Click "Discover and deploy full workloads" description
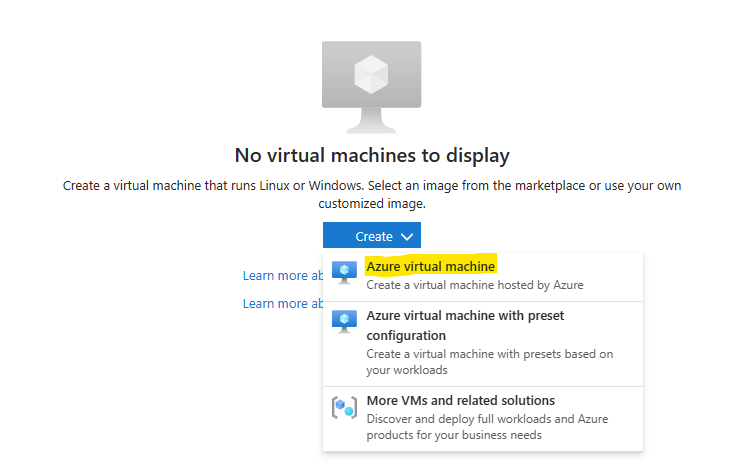The height and width of the screenshot is (465, 734). pyautogui.click(x=487, y=427)
